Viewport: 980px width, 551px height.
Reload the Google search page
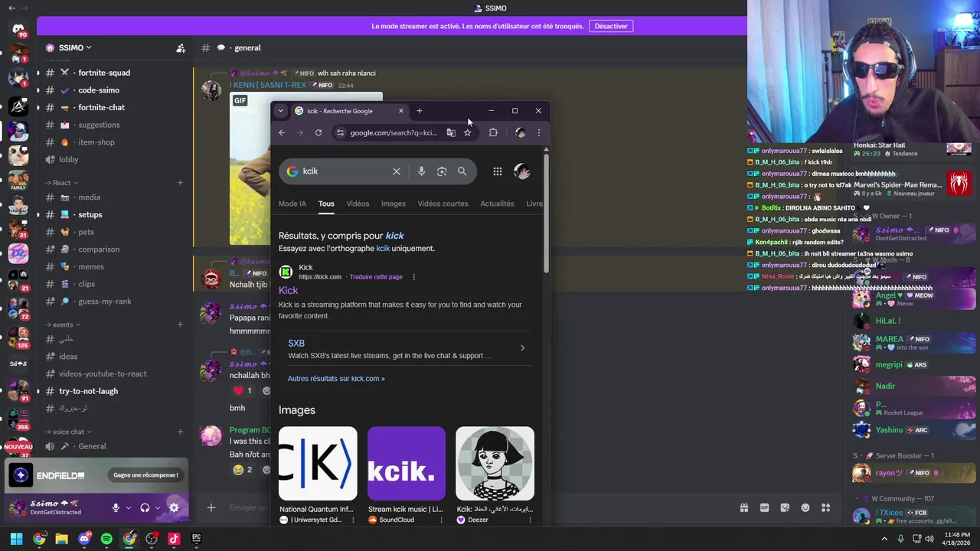318,132
